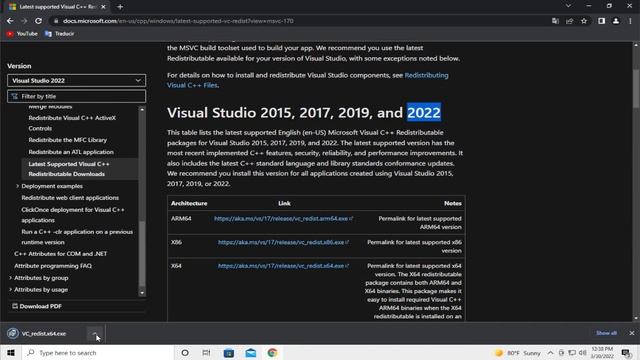Open Mail taskbar icon

[x=251, y=353]
